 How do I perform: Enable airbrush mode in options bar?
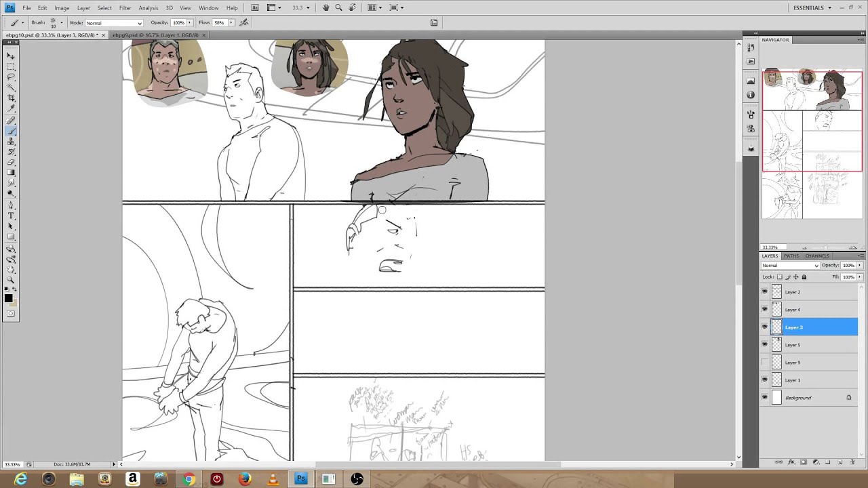(x=244, y=22)
